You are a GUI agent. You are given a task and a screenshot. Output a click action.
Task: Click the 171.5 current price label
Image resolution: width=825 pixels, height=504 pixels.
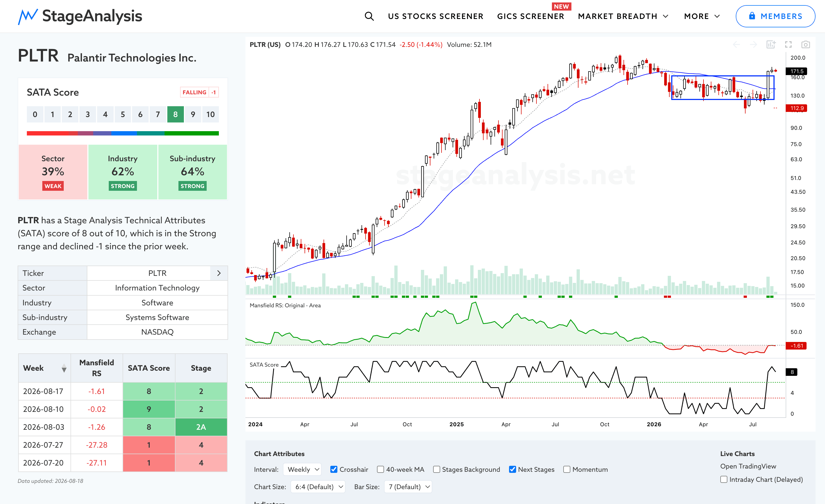(x=797, y=71)
